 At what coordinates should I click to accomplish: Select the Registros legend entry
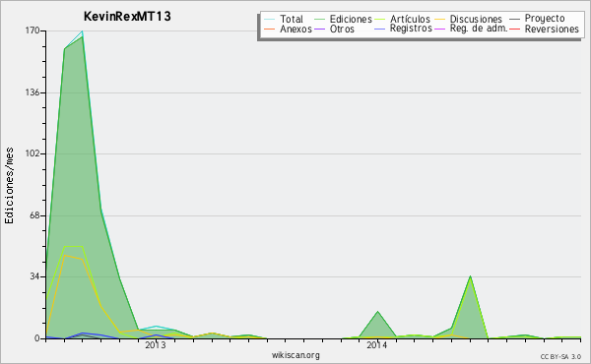411,29
